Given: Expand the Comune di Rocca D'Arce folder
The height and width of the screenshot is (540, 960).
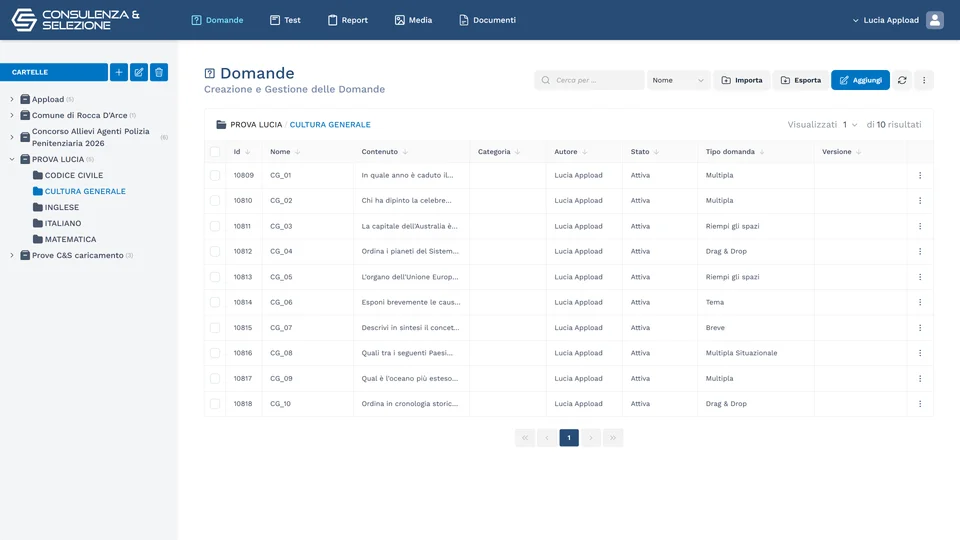Looking at the screenshot, I should tap(12, 115).
